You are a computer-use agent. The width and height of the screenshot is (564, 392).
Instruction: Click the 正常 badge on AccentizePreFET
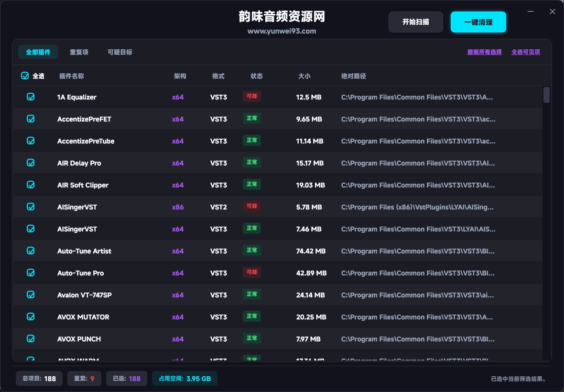coord(252,119)
